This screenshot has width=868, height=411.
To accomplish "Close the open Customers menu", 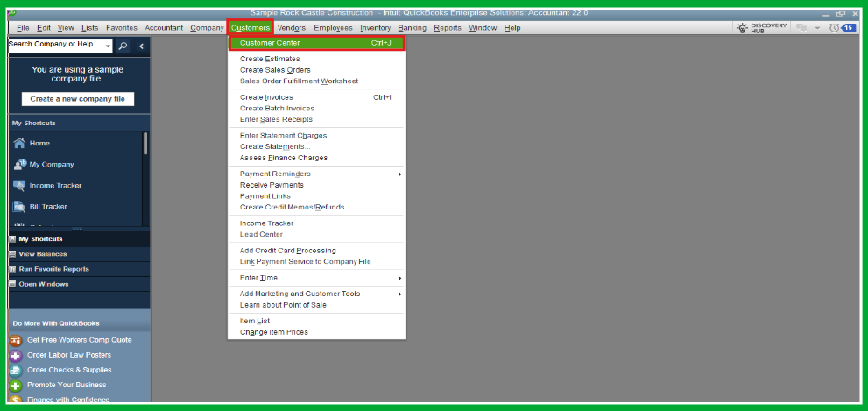I will [x=251, y=28].
